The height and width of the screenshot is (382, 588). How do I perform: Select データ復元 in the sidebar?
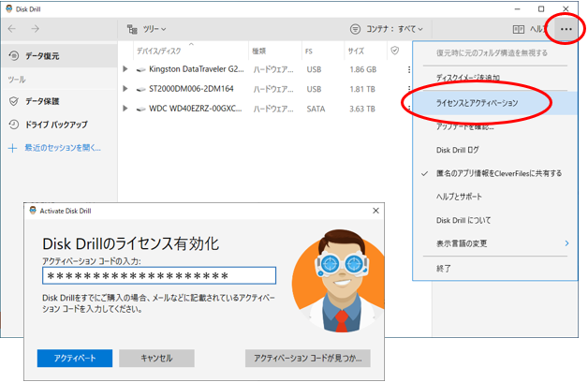click(x=59, y=56)
